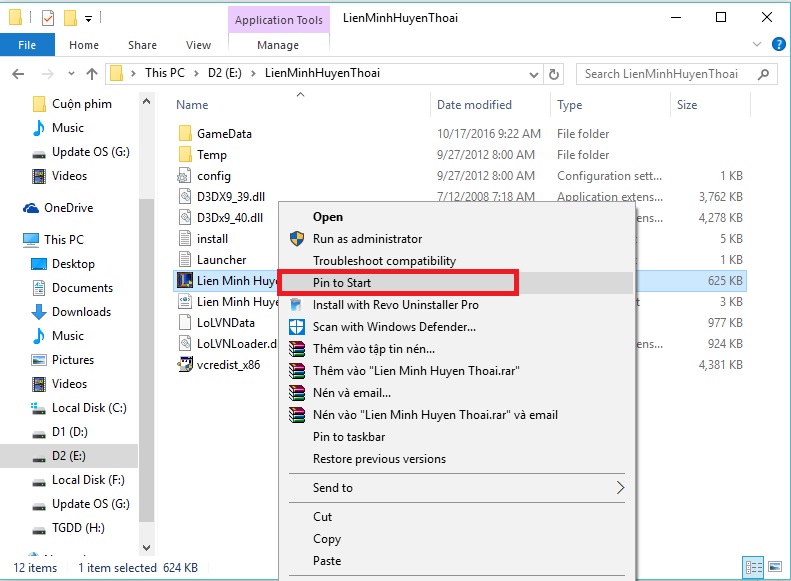Click the Back navigation arrow
This screenshot has width=791, height=581.
[x=18, y=74]
